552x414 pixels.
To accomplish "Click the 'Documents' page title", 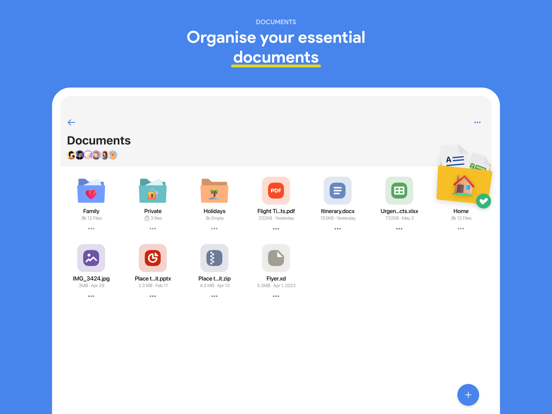I will click(x=99, y=140).
